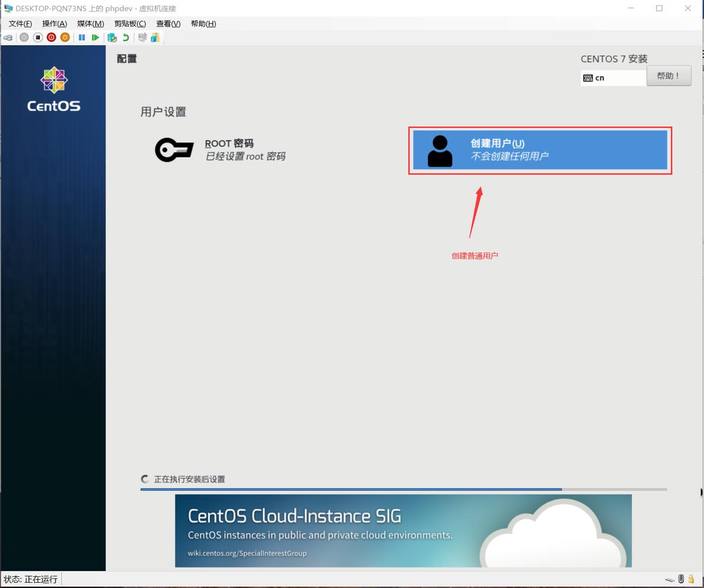Click the keyboard status icon in the status bar
Image resolution: width=704 pixels, height=588 pixels.
[x=669, y=579]
